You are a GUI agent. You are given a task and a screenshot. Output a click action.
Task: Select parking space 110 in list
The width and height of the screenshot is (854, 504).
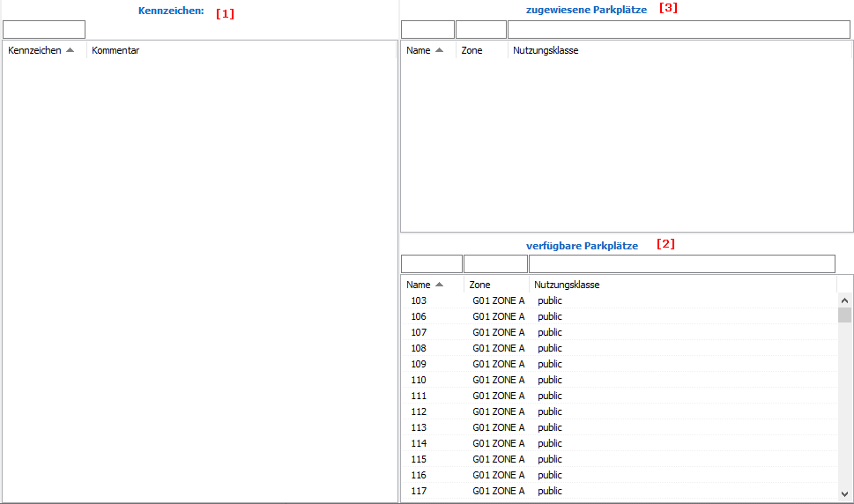click(419, 380)
